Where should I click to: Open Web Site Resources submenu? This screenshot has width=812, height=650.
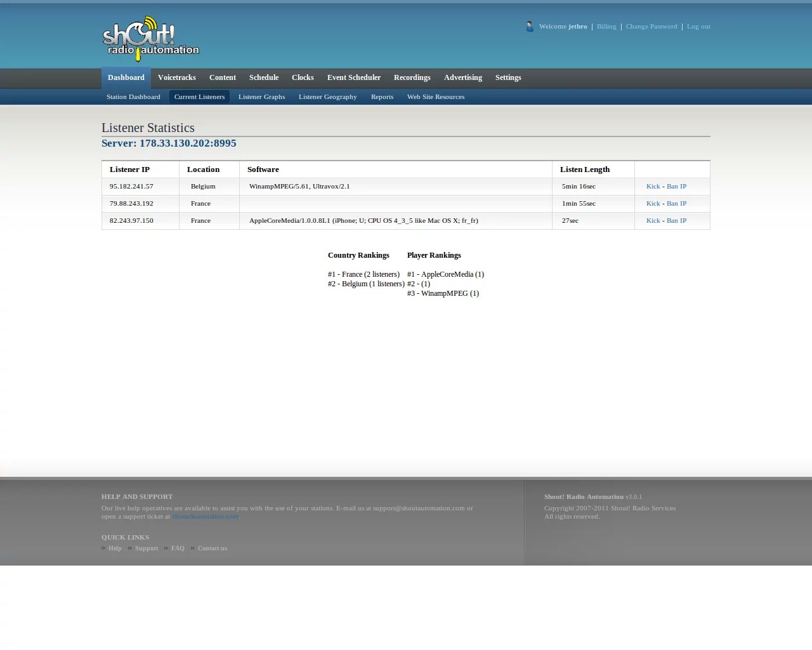point(435,97)
